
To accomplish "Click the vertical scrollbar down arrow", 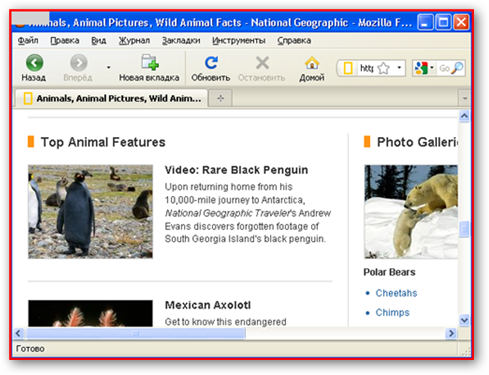I will 464,320.
